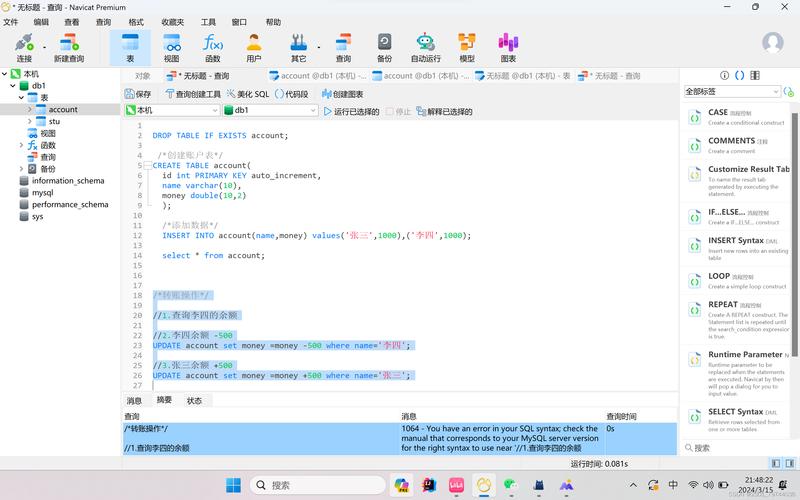The height and width of the screenshot is (500, 800).
Task: Click the CASE snippet icon
Action: (694, 117)
